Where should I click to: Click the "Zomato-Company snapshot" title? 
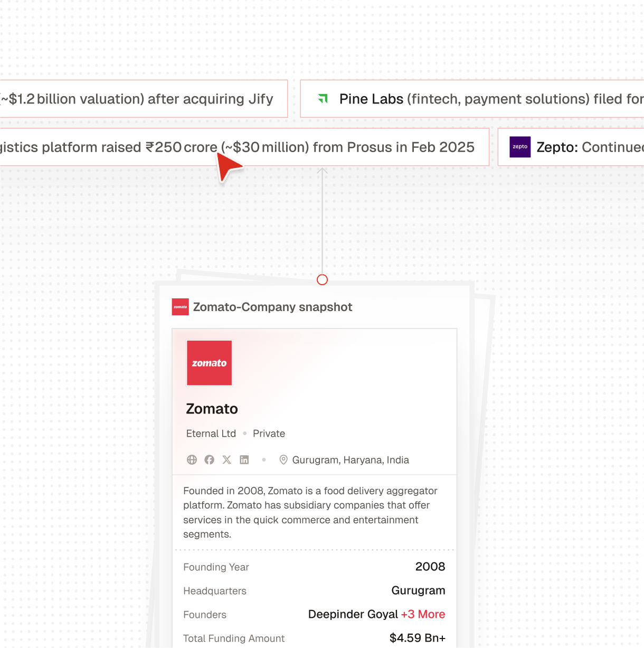tap(272, 307)
